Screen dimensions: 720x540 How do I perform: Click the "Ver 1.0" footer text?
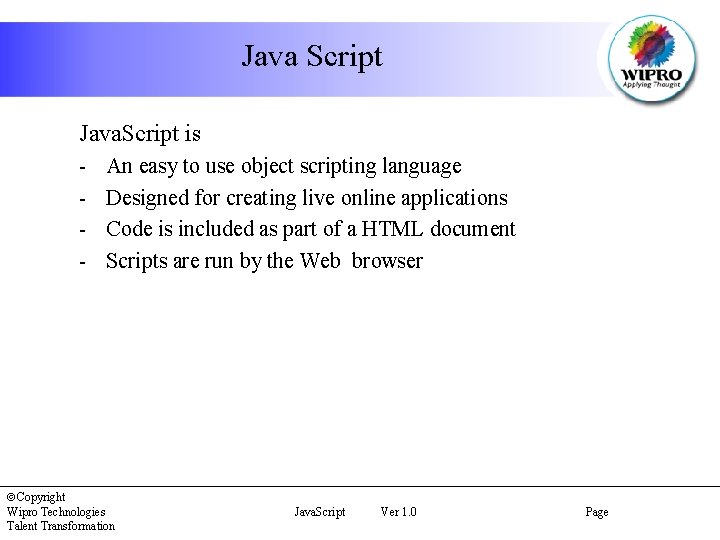pyautogui.click(x=399, y=512)
